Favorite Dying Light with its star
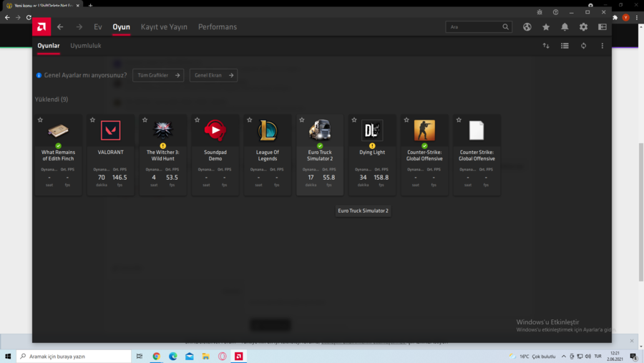Viewport: 644px width, 363px height. click(x=354, y=120)
